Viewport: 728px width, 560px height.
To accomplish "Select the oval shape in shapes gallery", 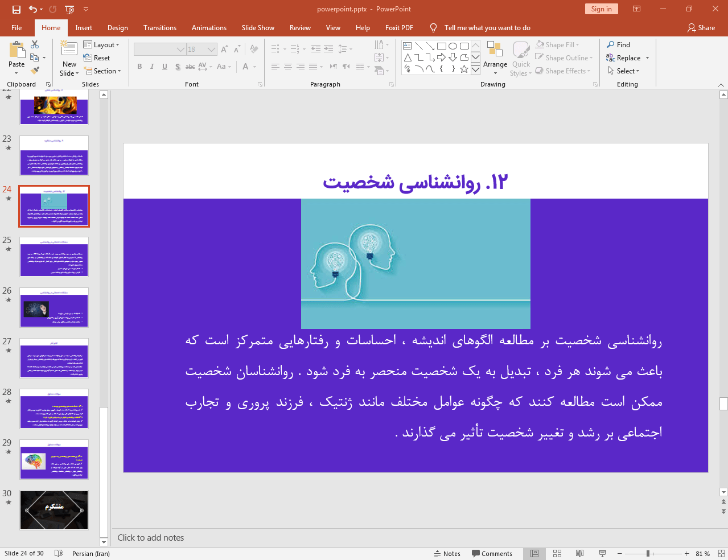I will pos(453,46).
